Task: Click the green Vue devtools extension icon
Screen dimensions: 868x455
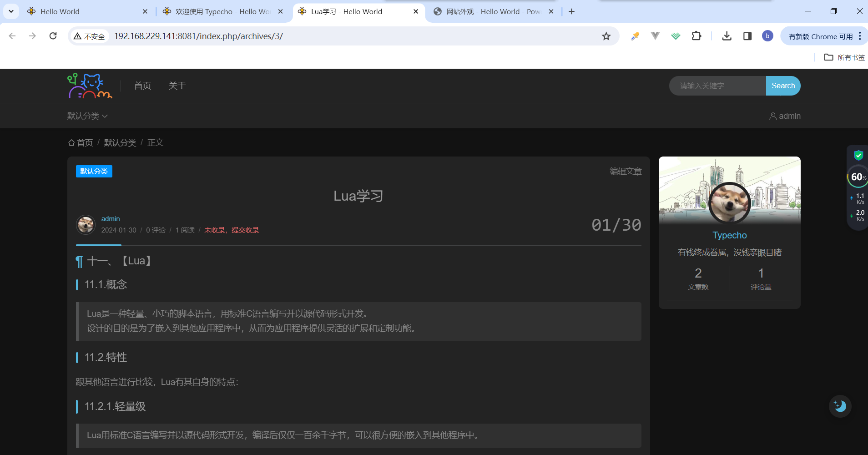Action: pos(676,36)
